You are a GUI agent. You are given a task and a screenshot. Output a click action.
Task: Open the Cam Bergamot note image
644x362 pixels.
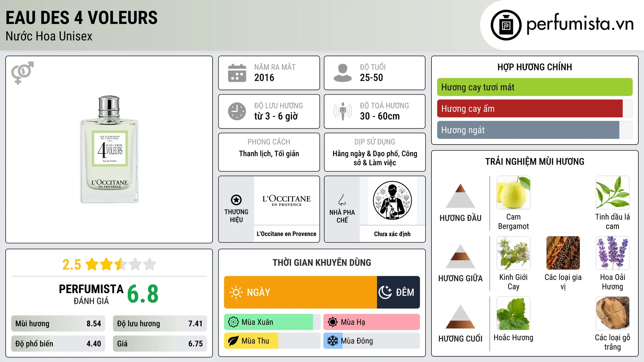514,193
